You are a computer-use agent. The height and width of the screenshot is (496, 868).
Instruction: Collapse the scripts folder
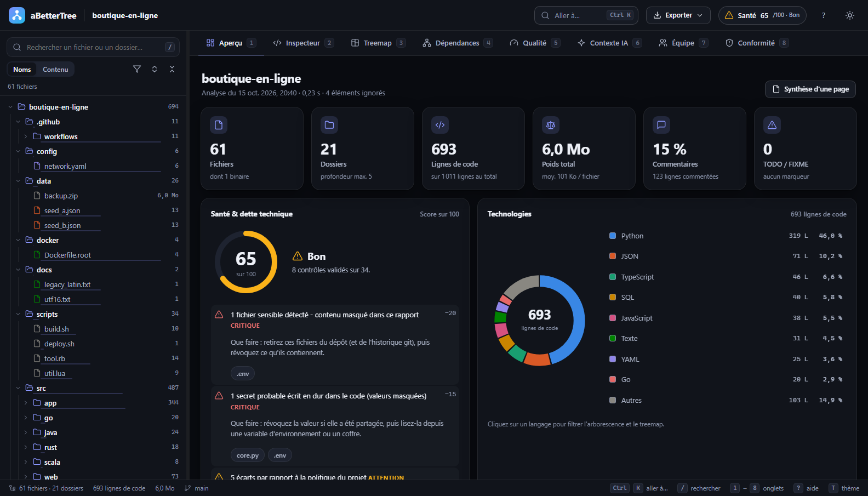(x=18, y=314)
